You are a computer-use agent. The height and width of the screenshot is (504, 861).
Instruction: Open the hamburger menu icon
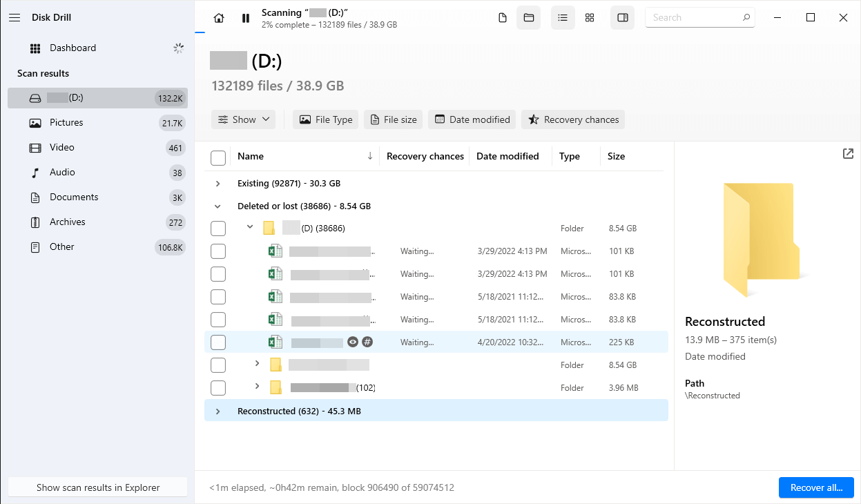pyautogui.click(x=14, y=17)
